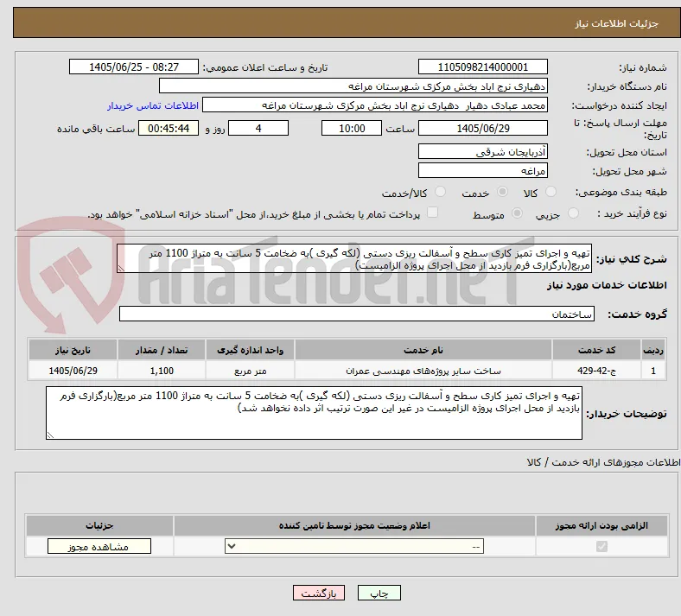Click the جزئیات column header
This screenshot has width=681, height=616.
tap(99, 525)
